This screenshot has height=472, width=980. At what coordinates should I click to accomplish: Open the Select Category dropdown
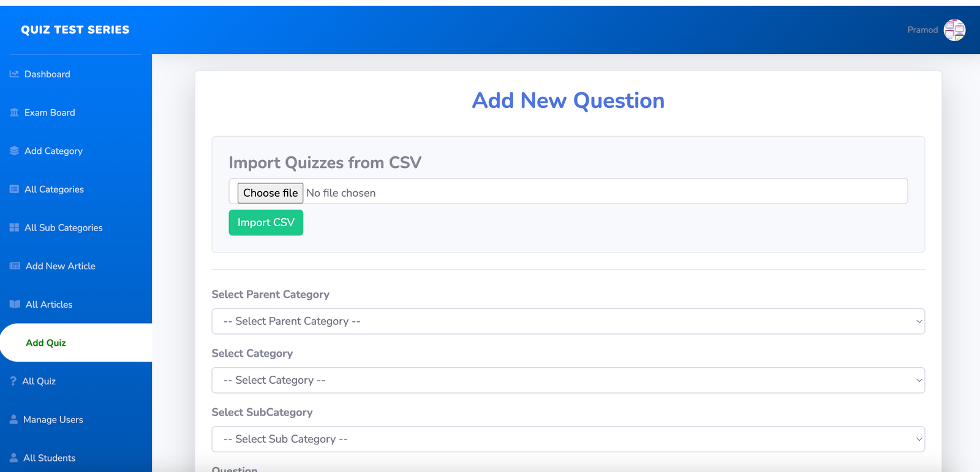(x=568, y=380)
